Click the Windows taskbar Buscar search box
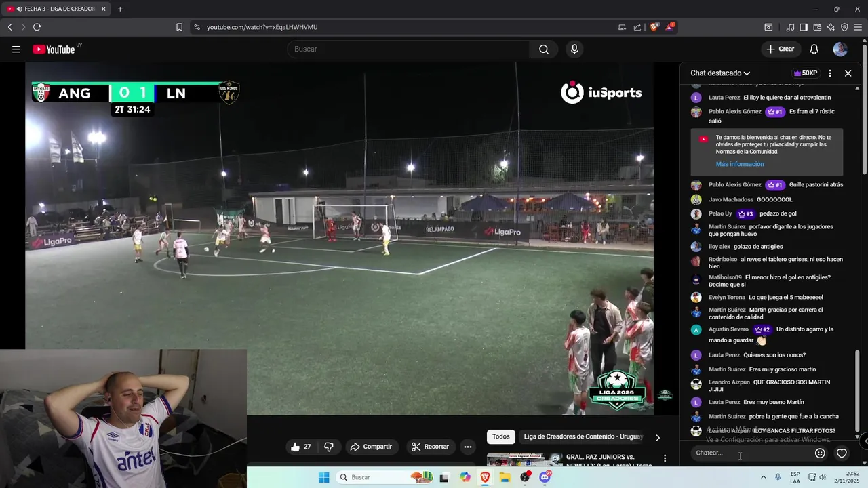868x488 pixels. 385,477
